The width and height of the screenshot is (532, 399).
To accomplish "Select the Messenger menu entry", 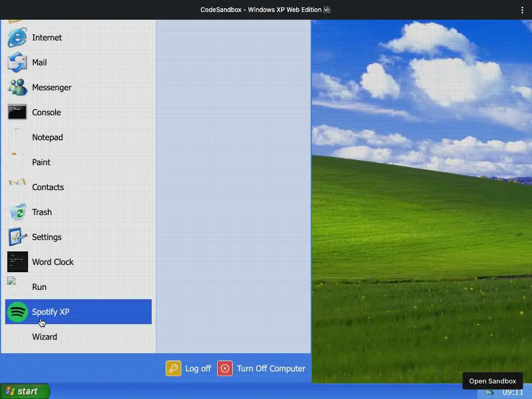I will click(78, 87).
